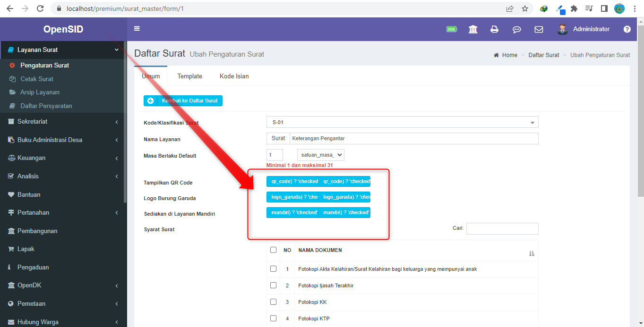Click the Kembali ke Daftar Surat button

point(183,101)
